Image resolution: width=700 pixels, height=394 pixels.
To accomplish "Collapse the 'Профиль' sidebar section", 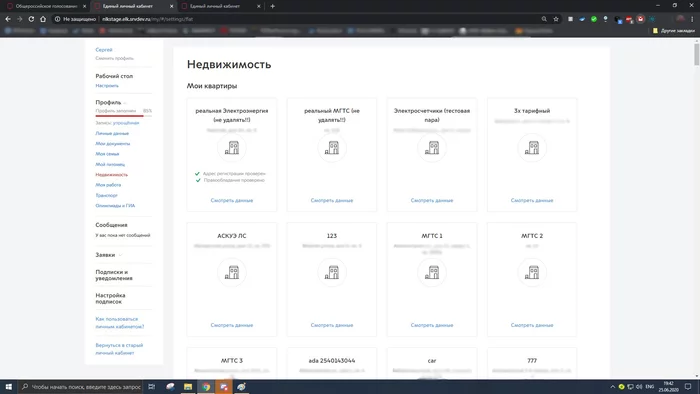I will [125, 103].
